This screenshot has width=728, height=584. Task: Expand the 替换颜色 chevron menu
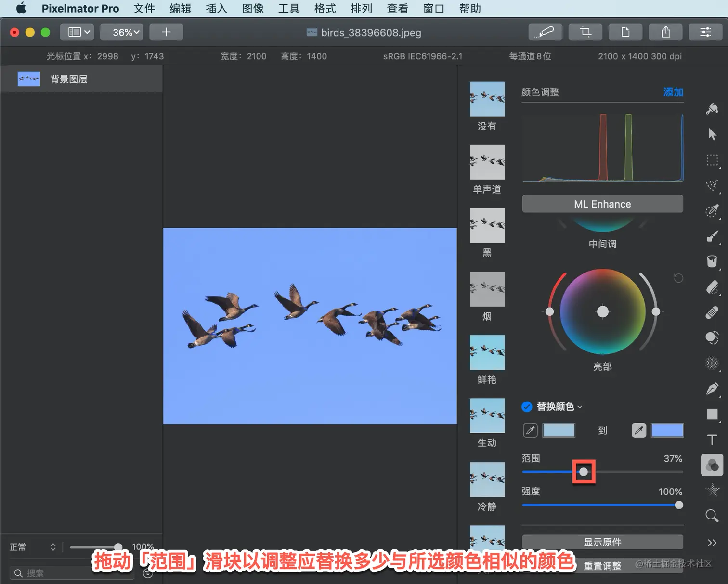pyautogui.click(x=580, y=407)
